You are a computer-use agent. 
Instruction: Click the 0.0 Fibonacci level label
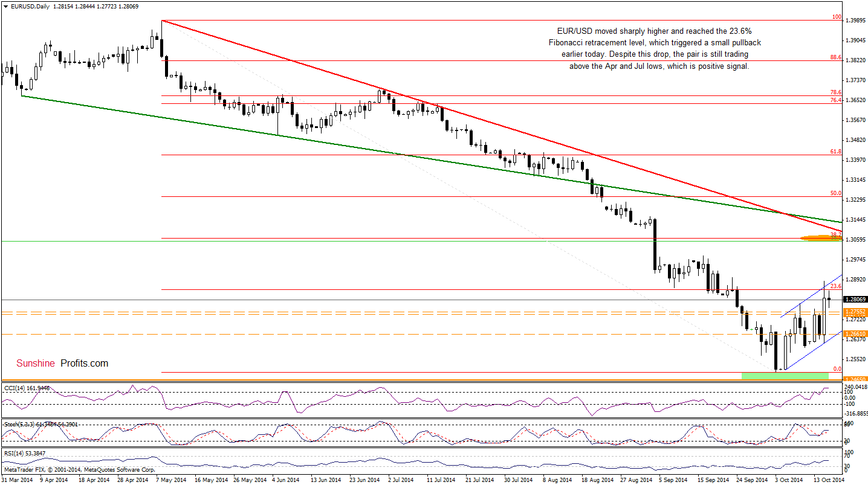(x=837, y=368)
